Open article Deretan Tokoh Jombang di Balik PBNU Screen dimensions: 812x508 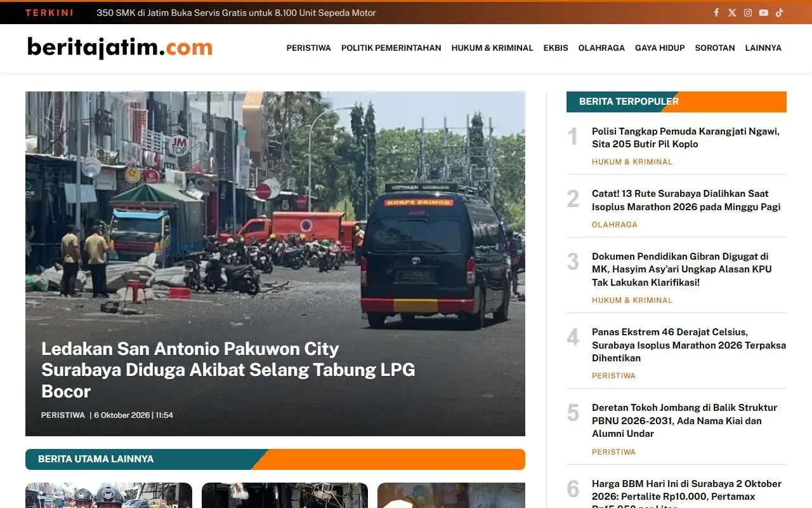pyautogui.click(x=684, y=420)
